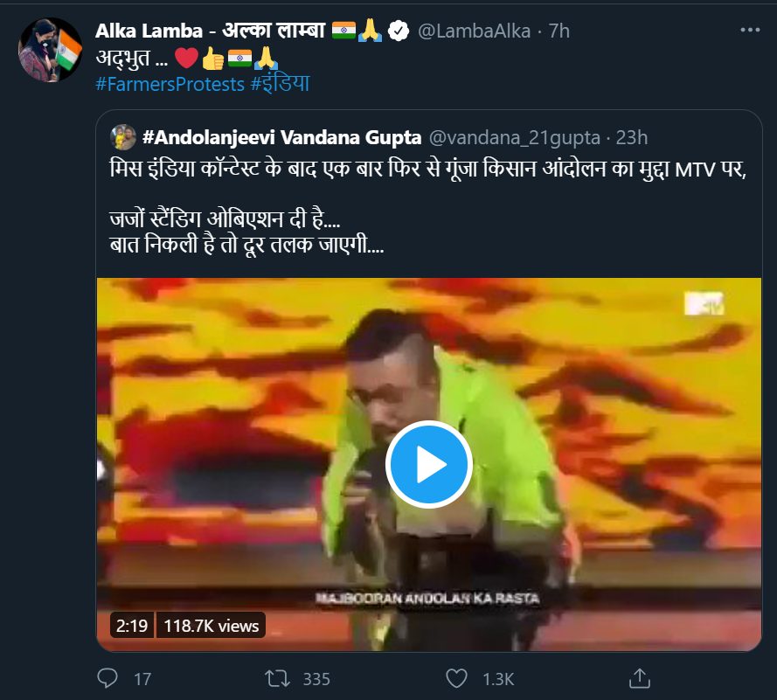Viewport: 777px width, 700px height.
Task: Open the @LambaAlka handle
Action: [x=474, y=31]
